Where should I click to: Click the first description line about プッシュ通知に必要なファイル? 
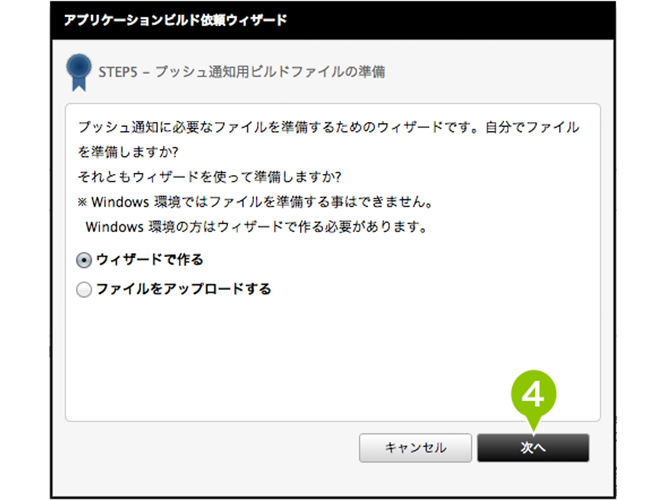point(328,127)
